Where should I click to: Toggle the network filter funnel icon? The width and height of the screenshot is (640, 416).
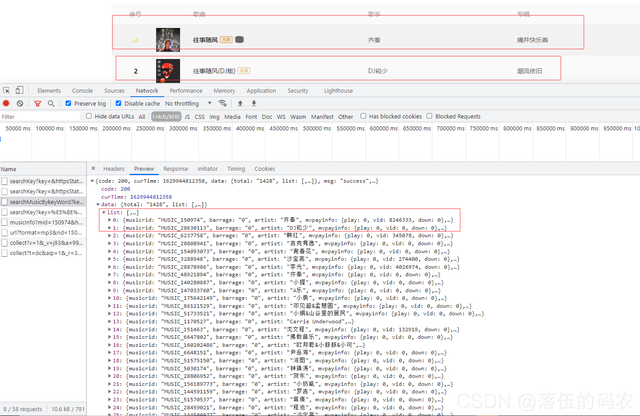[37, 103]
